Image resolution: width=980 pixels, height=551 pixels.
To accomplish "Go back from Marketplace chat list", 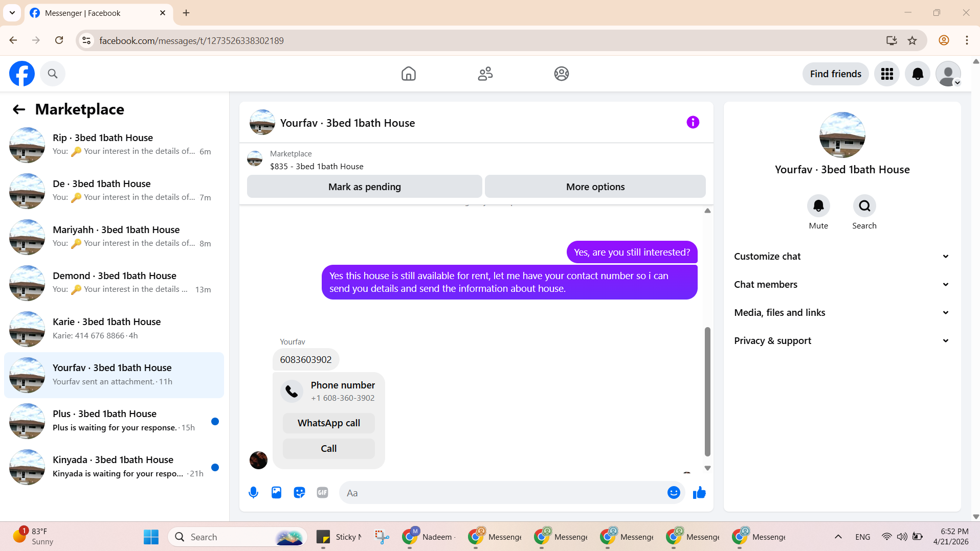I will click(19, 109).
